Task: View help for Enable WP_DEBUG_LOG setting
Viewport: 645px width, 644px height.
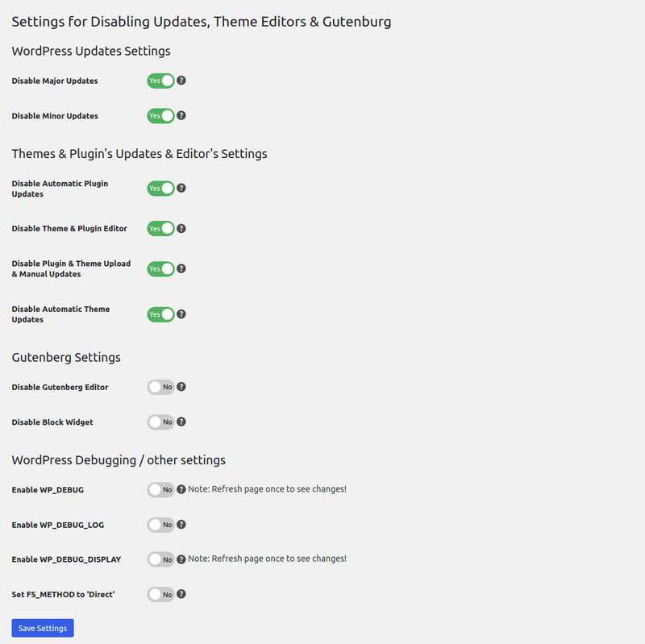Action: tap(181, 524)
